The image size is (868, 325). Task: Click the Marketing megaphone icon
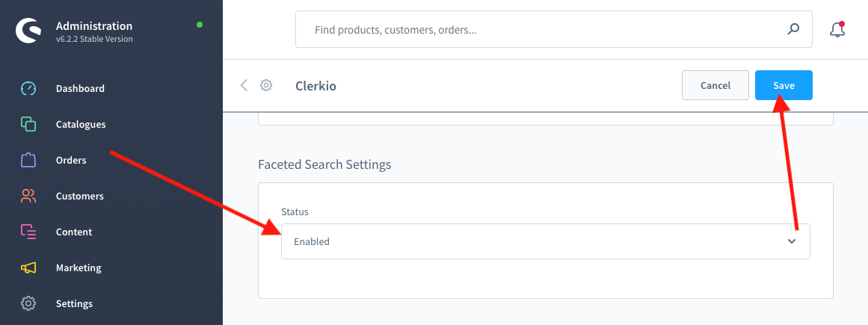pos(28,267)
